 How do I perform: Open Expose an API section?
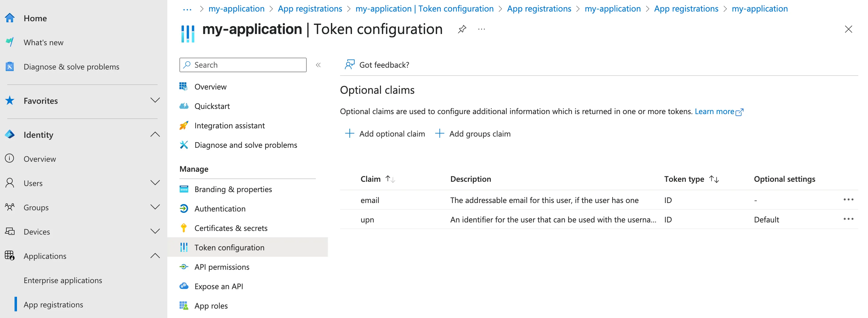pyautogui.click(x=218, y=286)
